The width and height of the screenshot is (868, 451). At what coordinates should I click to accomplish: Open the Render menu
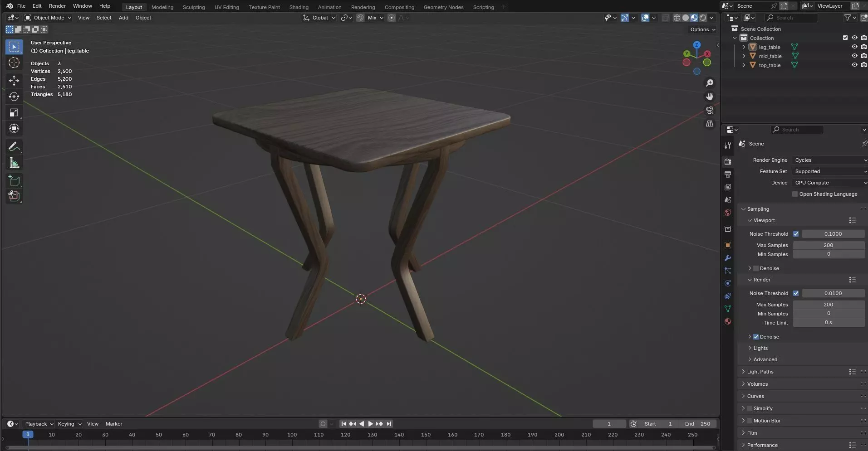coord(57,6)
